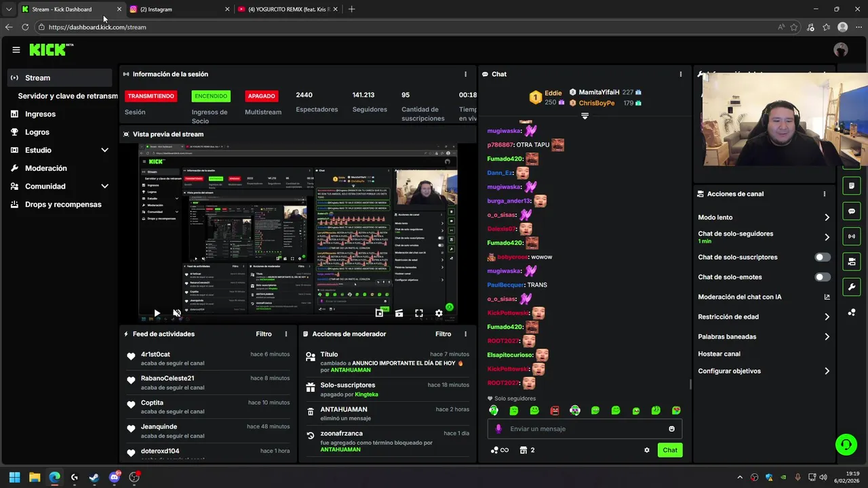Viewport: 868px width, 488px height.
Task: Expand the Estudio sidebar section
Action: point(104,150)
